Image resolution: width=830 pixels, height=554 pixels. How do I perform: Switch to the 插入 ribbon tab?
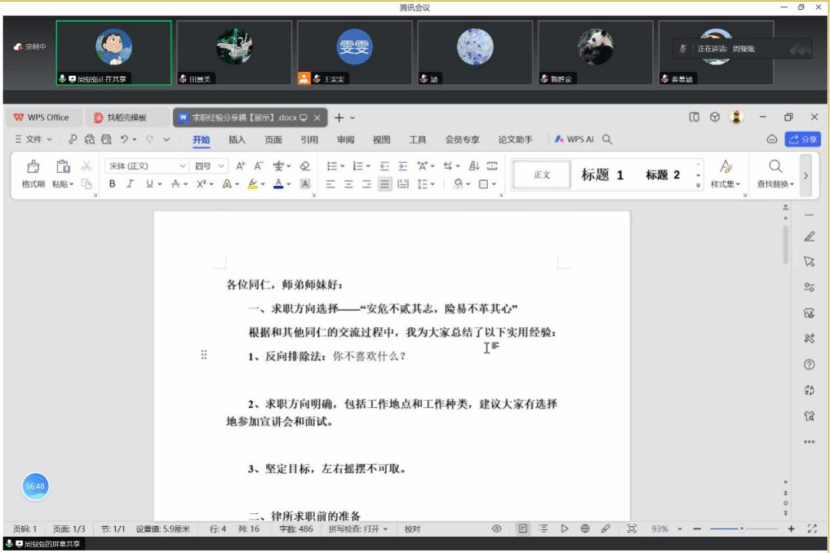237,140
